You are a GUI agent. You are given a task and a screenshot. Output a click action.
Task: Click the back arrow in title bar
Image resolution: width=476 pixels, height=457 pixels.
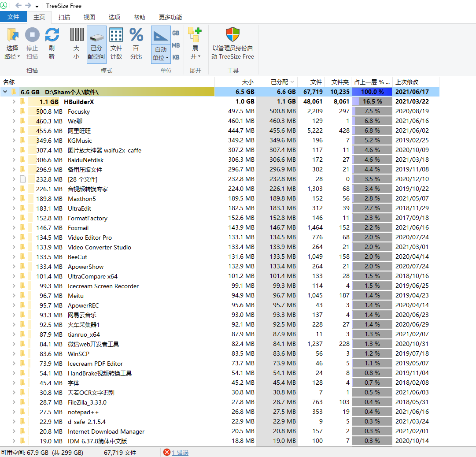tap(18, 5)
